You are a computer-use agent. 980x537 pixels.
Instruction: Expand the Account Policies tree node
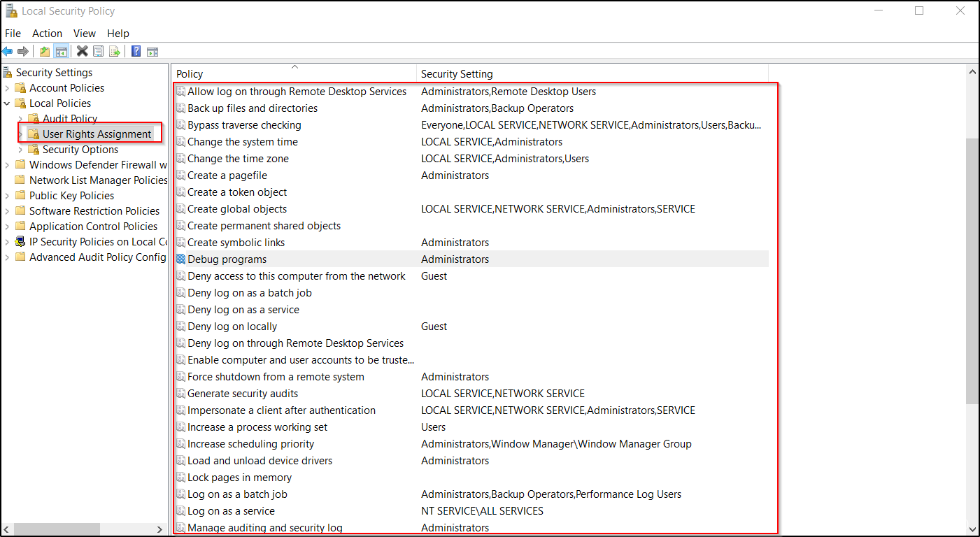[8, 88]
